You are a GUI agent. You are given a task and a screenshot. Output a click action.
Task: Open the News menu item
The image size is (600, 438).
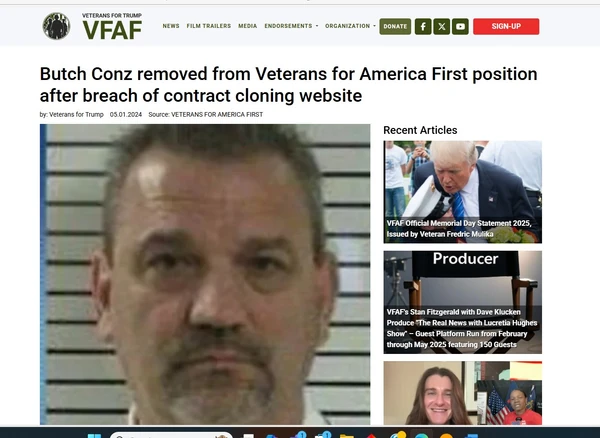[x=171, y=26]
